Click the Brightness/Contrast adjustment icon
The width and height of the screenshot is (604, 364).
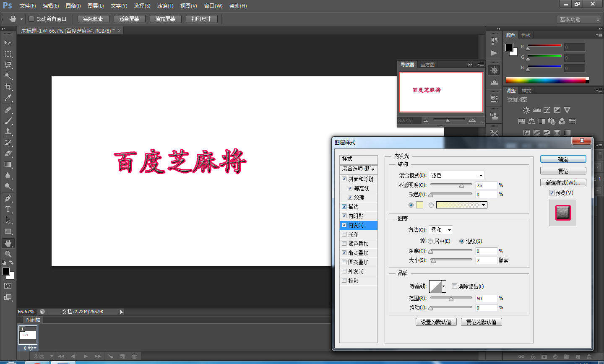(526, 110)
